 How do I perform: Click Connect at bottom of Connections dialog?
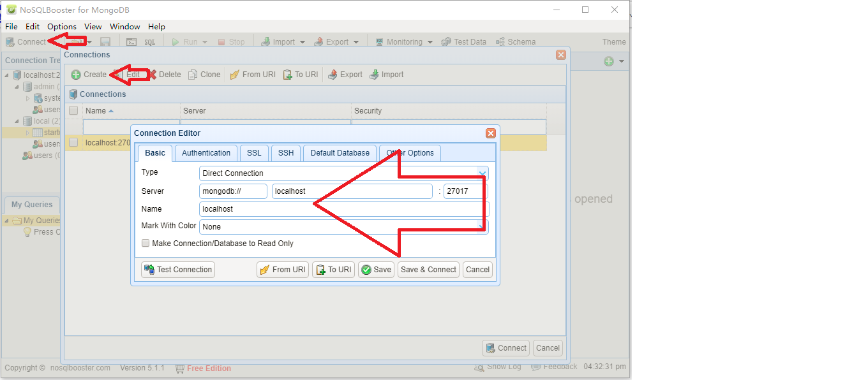[x=506, y=348]
